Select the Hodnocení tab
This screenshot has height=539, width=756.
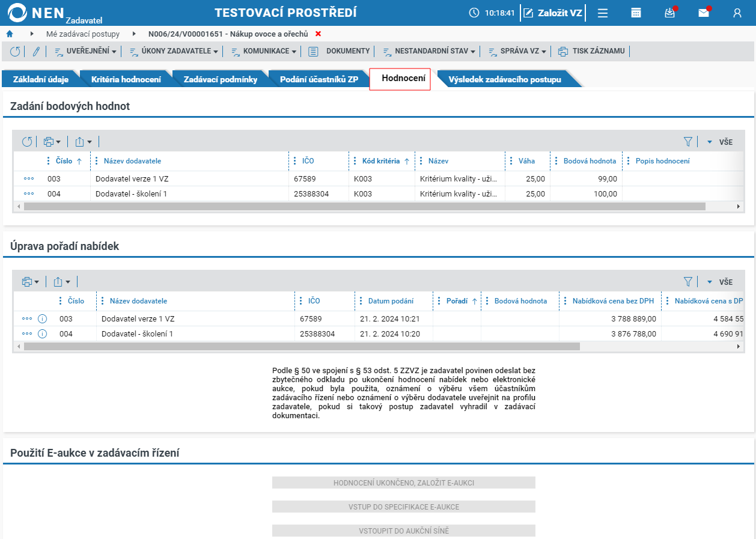(400, 79)
